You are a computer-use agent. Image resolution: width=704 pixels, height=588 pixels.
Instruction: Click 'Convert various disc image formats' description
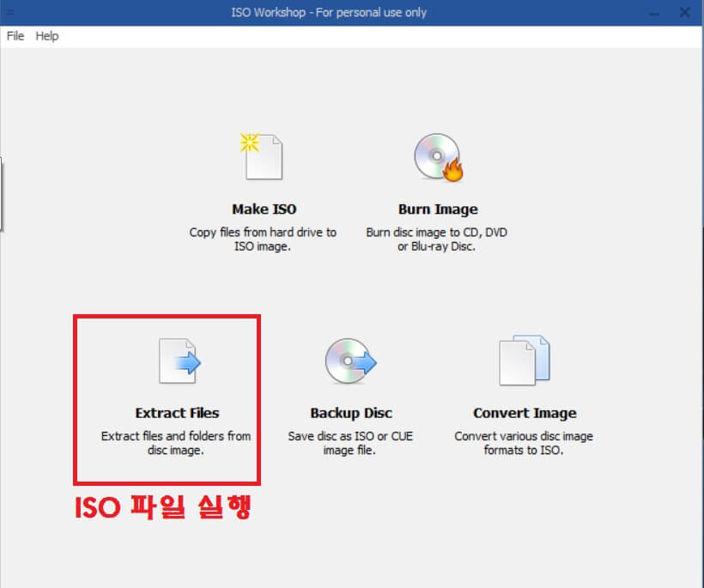coord(524,443)
